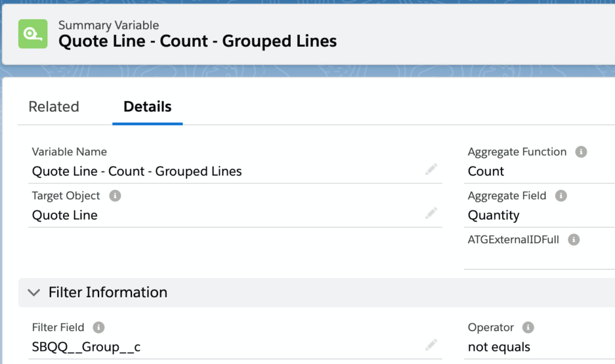
Task: Open Target Object info tooltip icon
Action: coord(115,195)
